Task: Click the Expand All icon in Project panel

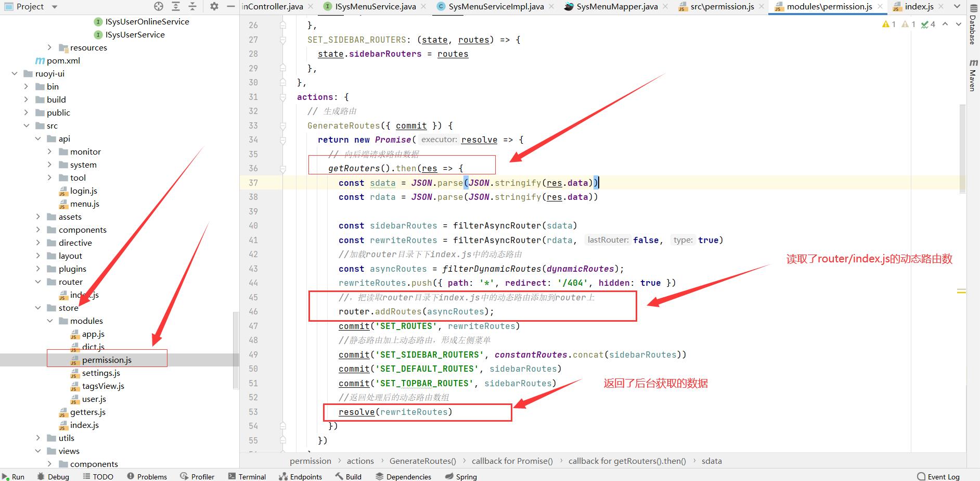Action: pyautogui.click(x=176, y=6)
